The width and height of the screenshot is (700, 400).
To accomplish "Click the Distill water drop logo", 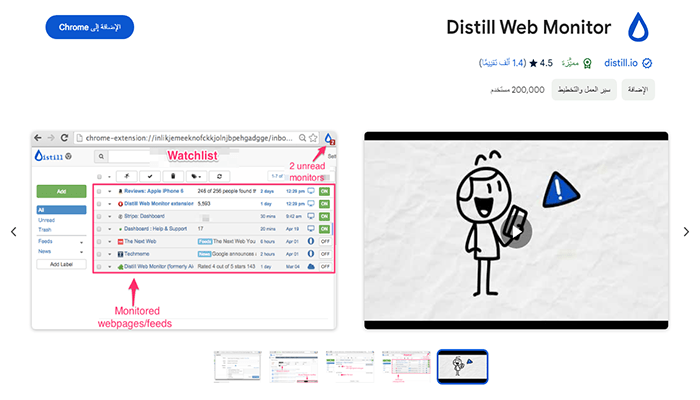I will point(638,27).
